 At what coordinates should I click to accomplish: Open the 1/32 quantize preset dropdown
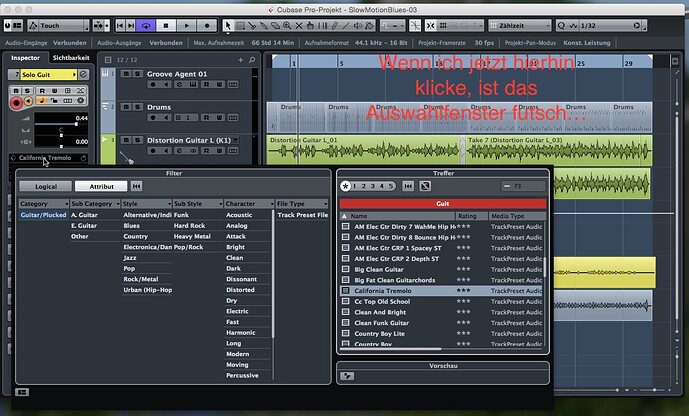point(610,25)
